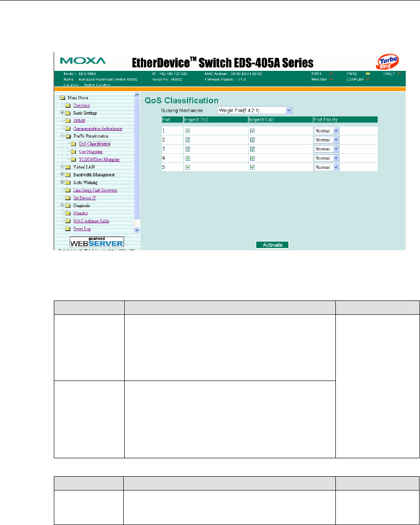
Task: Open the Queuing Mechanism dropdown
Action: [x=255, y=110]
